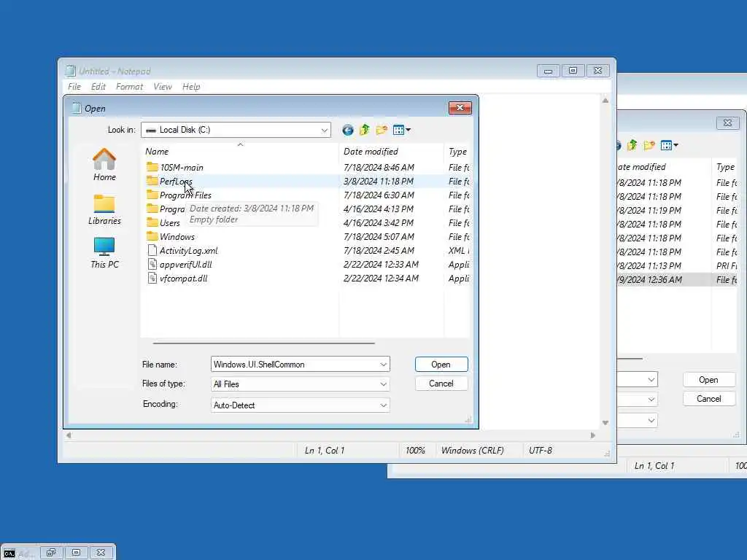Click the 7/18/2024 5:07 AM date cell
Image resolution: width=747 pixels, height=560 pixels.
click(x=379, y=237)
